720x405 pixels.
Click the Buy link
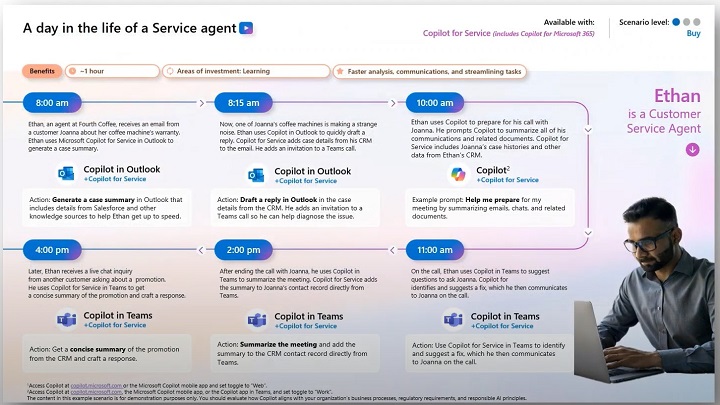click(x=693, y=33)
